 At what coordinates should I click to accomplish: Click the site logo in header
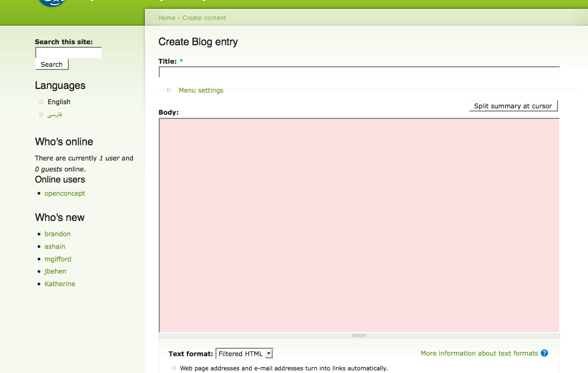click(x=52, y=3)
